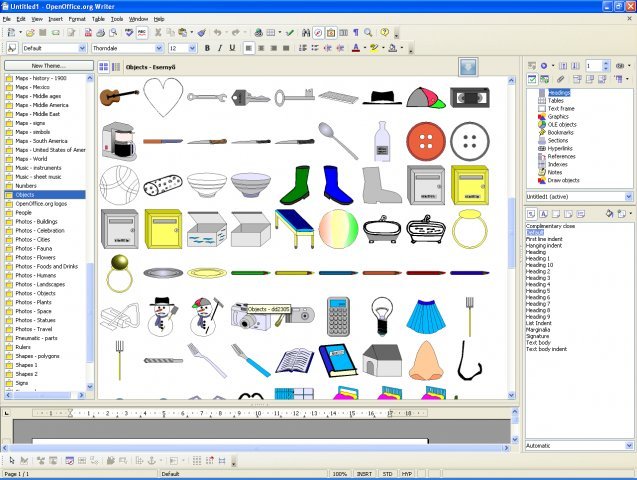Open font color dropdown arrow
Screen dimensions: 637x480
(364, 48)
